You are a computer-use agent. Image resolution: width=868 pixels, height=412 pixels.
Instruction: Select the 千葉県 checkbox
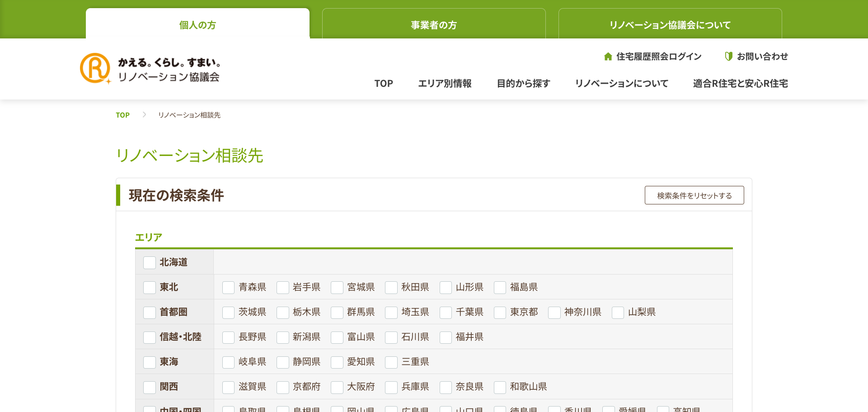446,313
